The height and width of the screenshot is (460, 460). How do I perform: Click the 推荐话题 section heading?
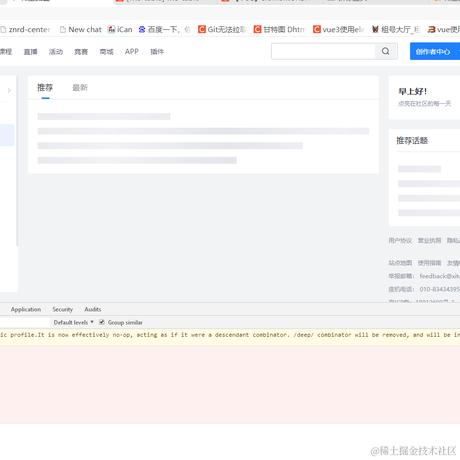point(412,141)
